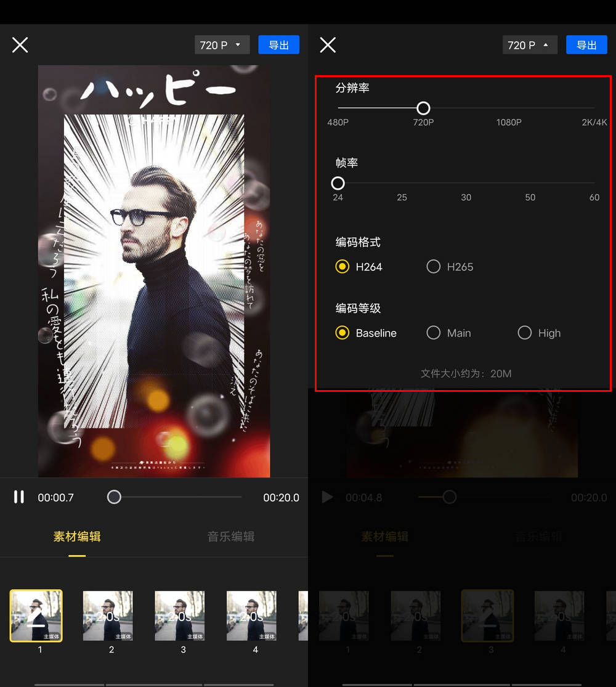Viewport: 616px width, 687px height.
Task: Choose the High encoding level
Action: (x=524, y=333)
